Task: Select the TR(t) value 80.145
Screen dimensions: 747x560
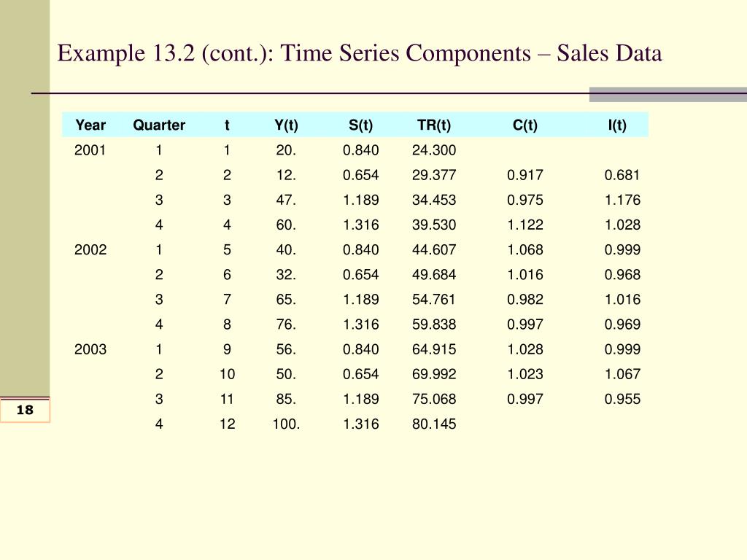Action: 434,424
